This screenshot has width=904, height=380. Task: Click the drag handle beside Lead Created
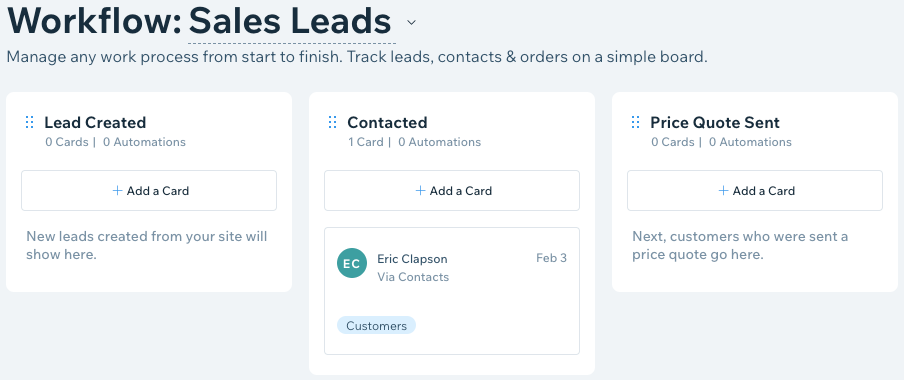pyautogui.click(x=29, y=122)
